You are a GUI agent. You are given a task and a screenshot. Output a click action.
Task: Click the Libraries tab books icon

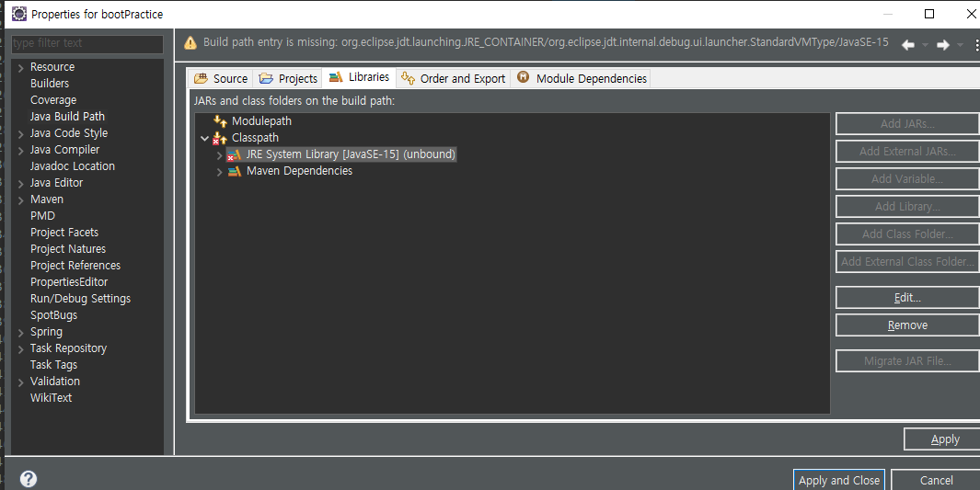[336, 77]
